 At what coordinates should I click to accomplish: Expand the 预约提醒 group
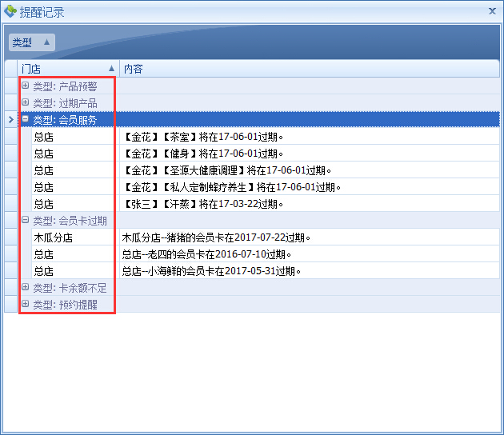26,305
